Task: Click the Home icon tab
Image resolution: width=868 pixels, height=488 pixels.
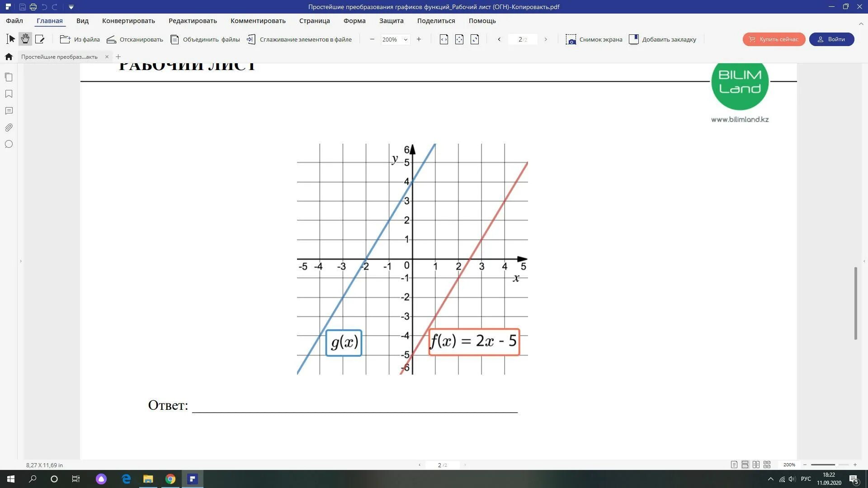Action: (x=9, y=56)
